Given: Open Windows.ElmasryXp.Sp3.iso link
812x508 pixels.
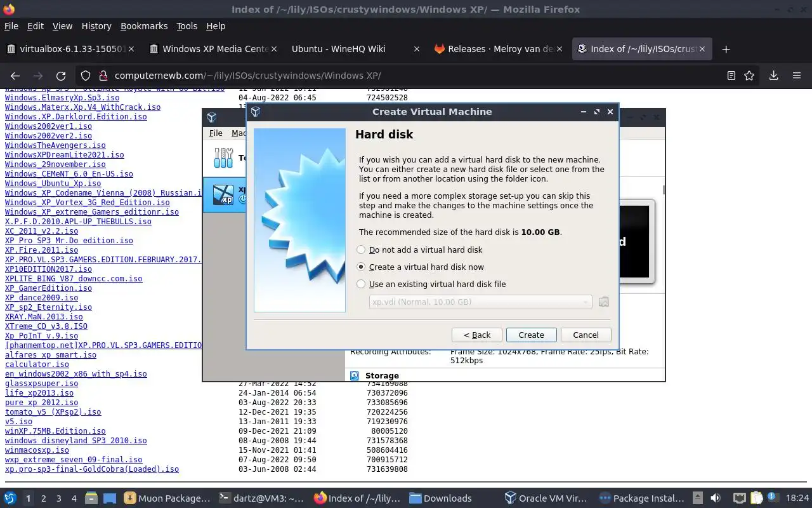Looking at the screenshot, I should (x=62, y=98).
